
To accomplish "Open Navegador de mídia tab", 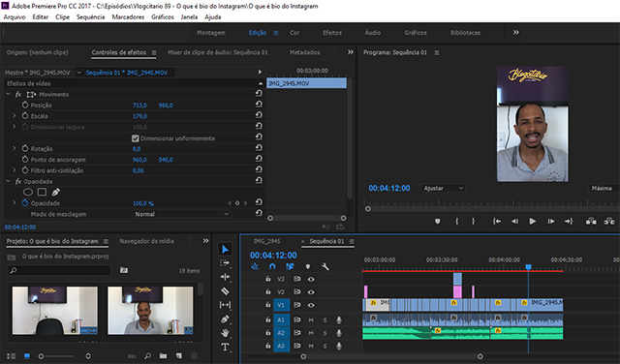I will [146, 241].
